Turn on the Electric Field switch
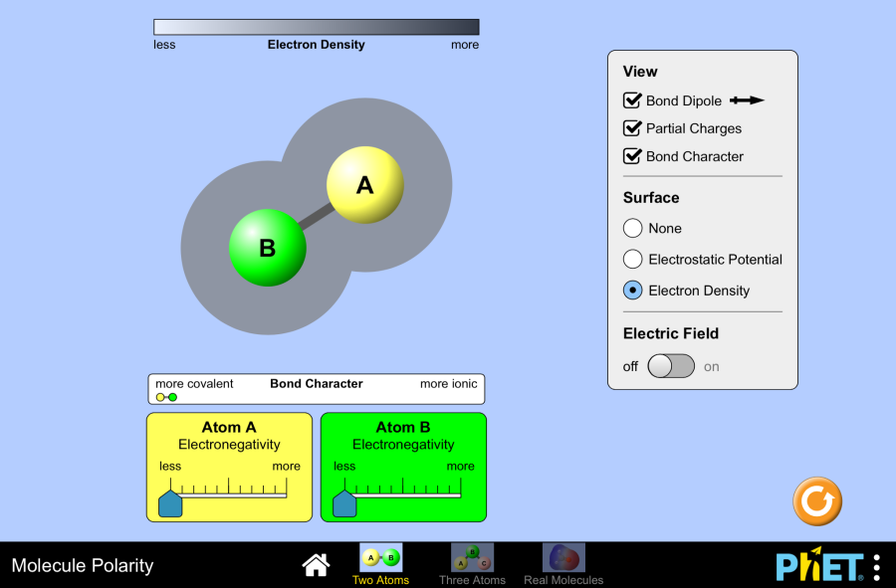This screenshot has width=896, height=588. pyautogui.click(x=671, y=366)
